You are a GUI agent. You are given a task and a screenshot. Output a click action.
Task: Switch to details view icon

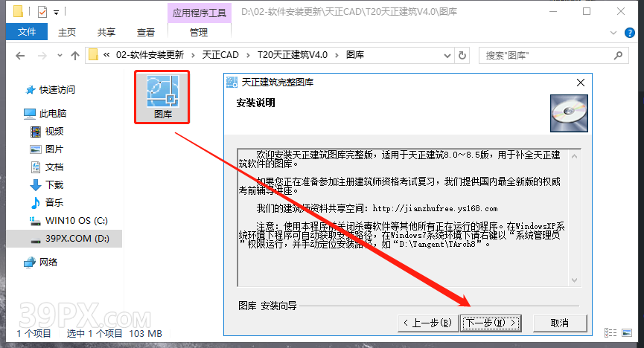pos(610,333)
